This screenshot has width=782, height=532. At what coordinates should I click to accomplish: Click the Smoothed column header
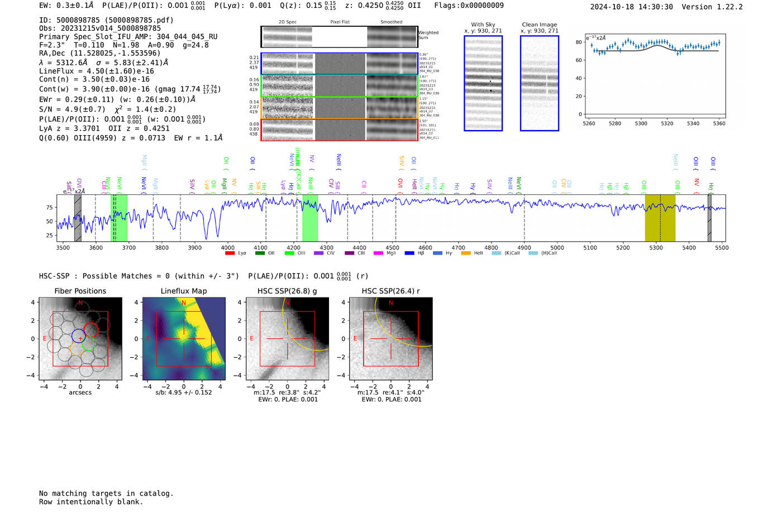click(x=391, y=22)
